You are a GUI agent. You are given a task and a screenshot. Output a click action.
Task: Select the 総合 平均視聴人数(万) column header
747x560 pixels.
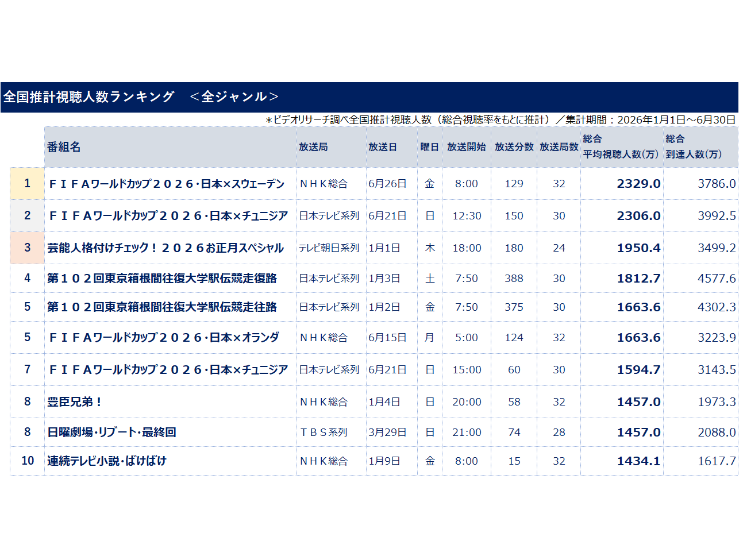tap(621, 146)
